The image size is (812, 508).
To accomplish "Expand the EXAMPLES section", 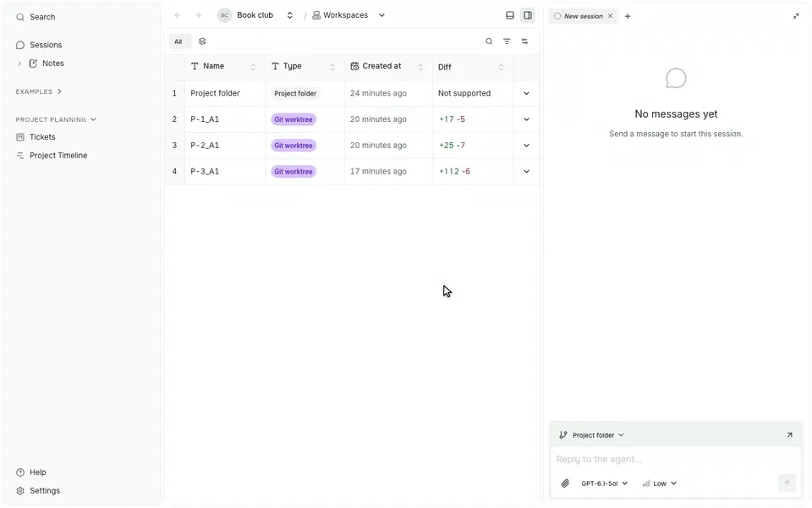I will click(x=39, y=91).
